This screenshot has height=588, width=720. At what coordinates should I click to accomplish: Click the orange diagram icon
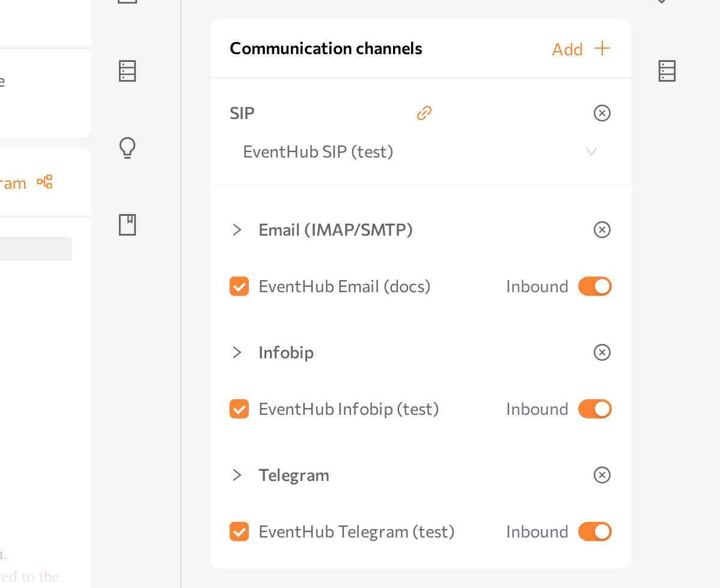44,182
